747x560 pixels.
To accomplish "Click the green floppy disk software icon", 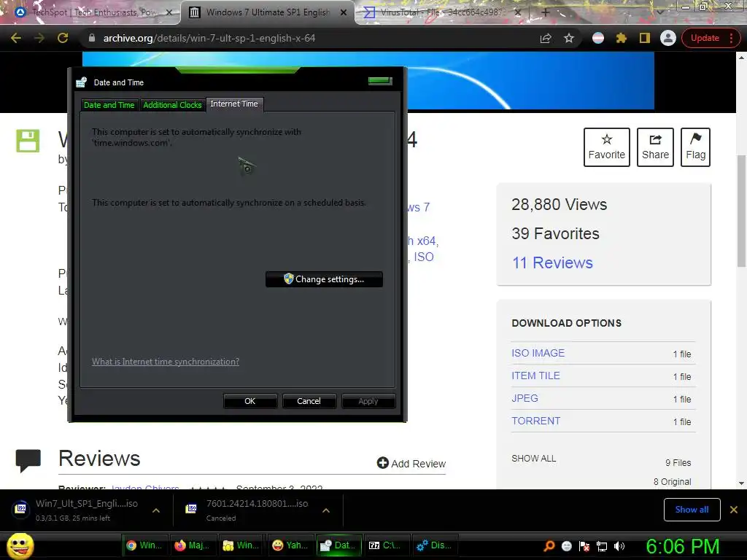I will pyautogui.click(x=28, y=141).
